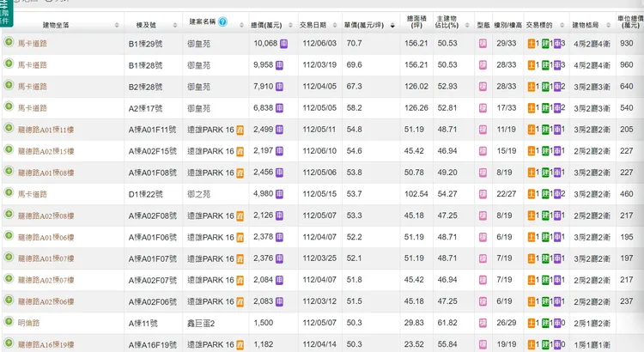The height and width of the screenshot is (352, 644).
Task: Click the date cell 112/06/10
Action: pos(319,151)
